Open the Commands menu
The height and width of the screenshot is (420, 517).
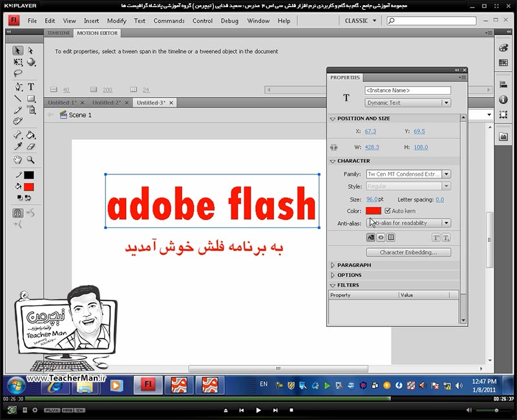point(169,21)
